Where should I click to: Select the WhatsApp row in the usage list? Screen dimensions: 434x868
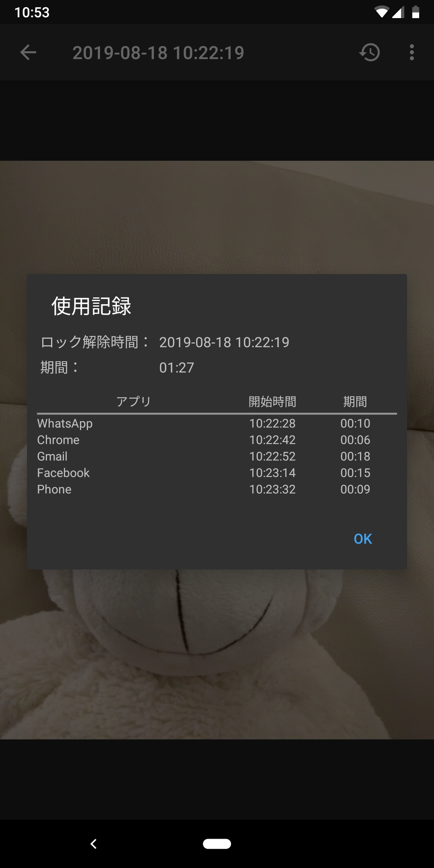tap(217, 424)
